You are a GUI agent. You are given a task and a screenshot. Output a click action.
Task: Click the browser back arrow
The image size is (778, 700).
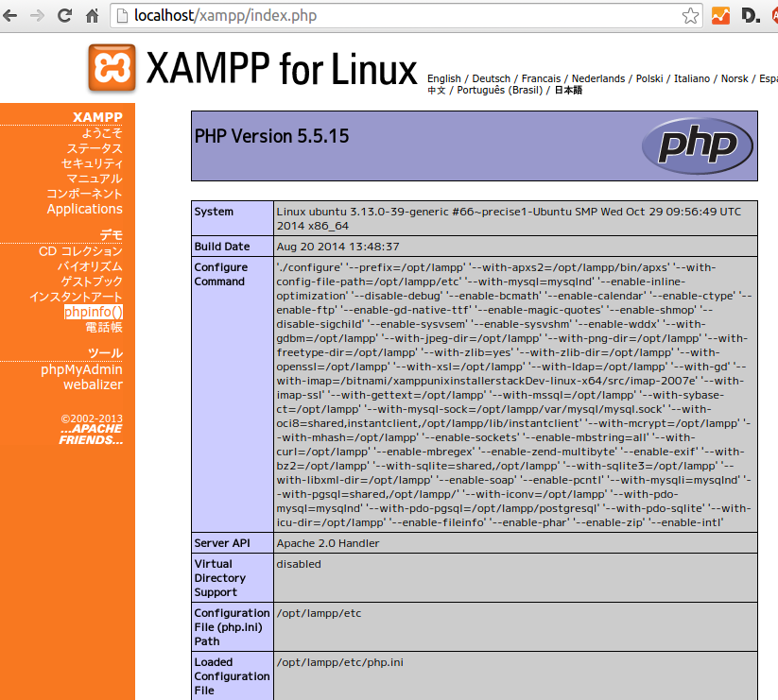9,16
